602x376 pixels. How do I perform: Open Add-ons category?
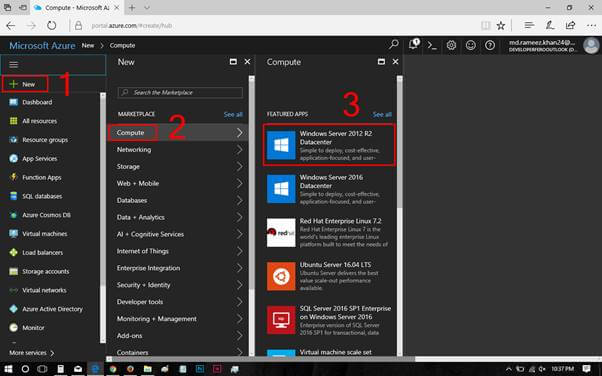tap(178, 336)
